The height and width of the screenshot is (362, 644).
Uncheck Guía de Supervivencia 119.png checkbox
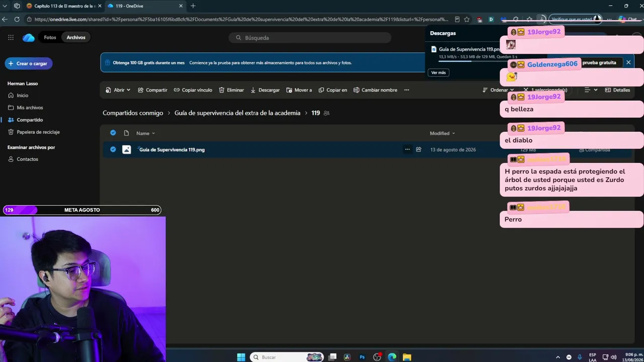coord(113,149)
